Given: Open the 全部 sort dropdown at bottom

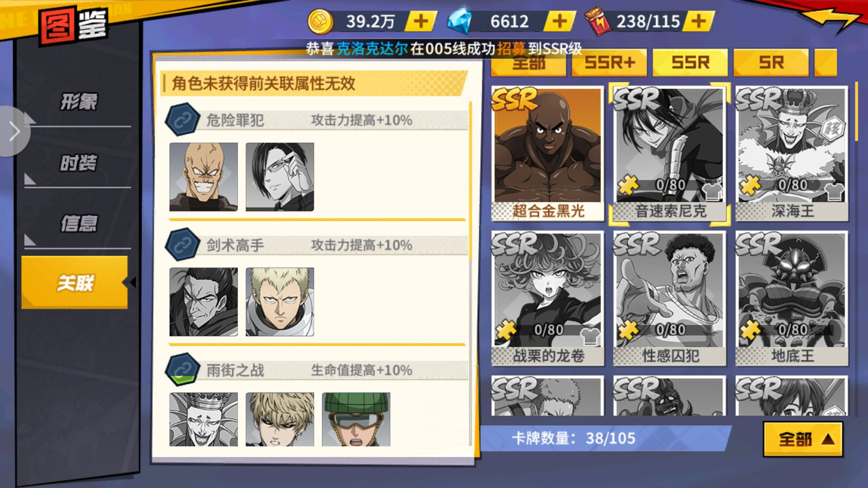Looking at the screenshot, I should (x=803, y=439).
